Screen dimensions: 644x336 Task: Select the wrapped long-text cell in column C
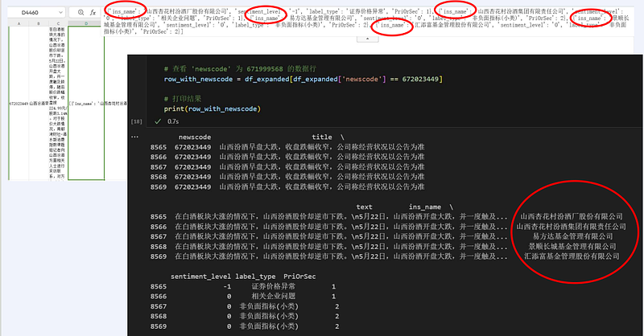pos(58,104)
